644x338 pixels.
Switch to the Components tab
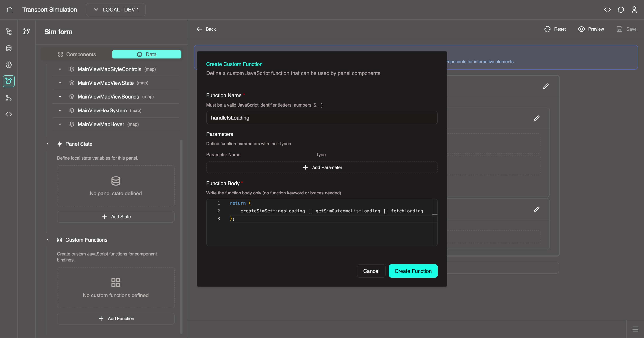click(x=77, y=54)
